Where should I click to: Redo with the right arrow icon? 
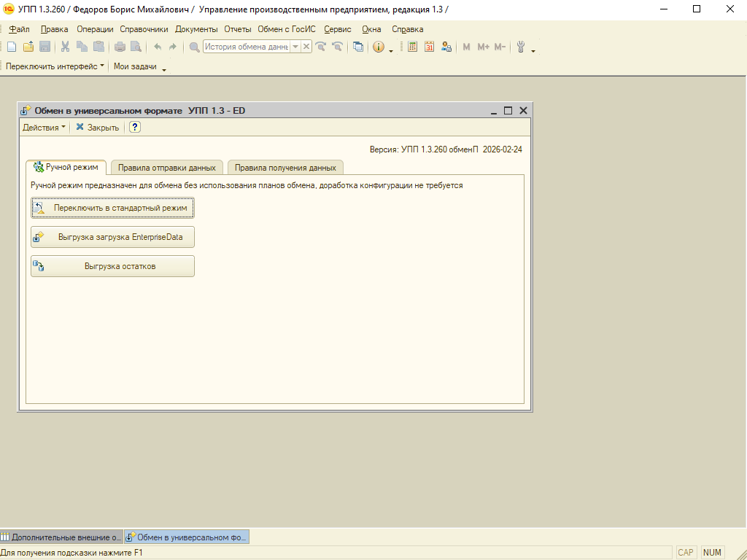click(173, 47)
